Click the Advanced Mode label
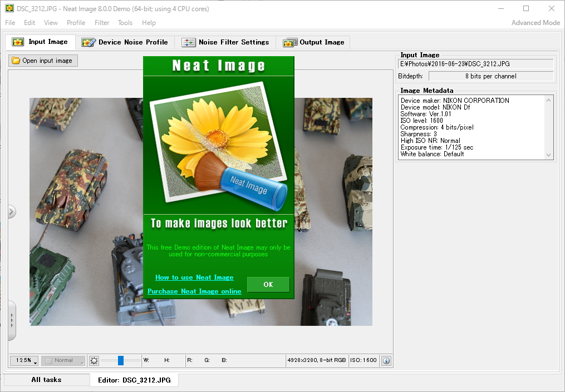Viewport: 565px width, 392px height. click(x=535, y=23)
